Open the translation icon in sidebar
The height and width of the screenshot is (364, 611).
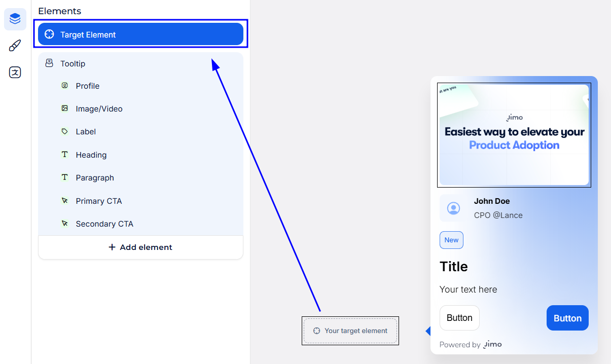(15, 72)
